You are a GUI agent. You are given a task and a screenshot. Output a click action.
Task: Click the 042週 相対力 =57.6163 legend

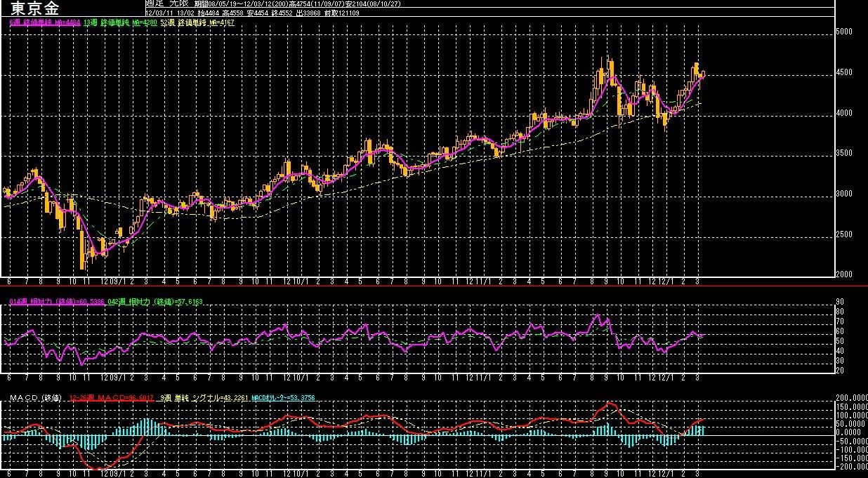155,302
